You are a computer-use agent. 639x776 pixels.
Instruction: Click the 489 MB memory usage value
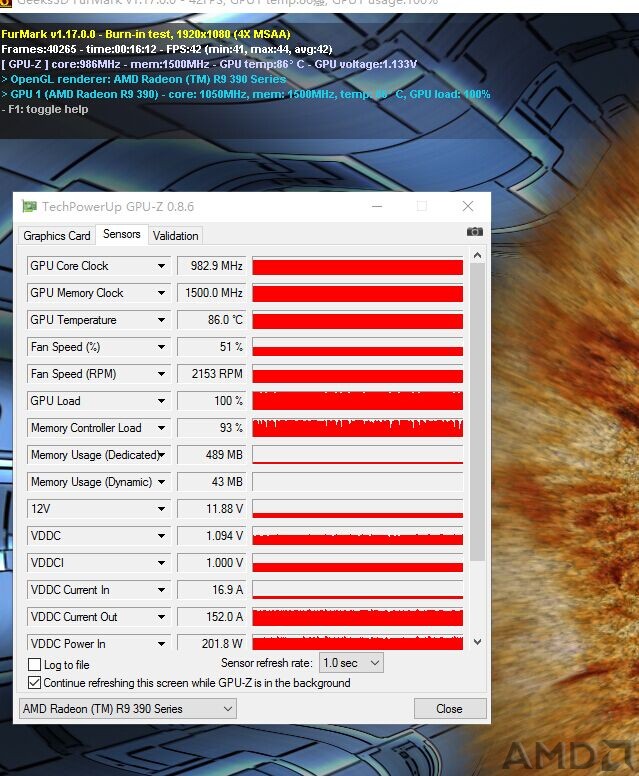(x=211, y=455)
